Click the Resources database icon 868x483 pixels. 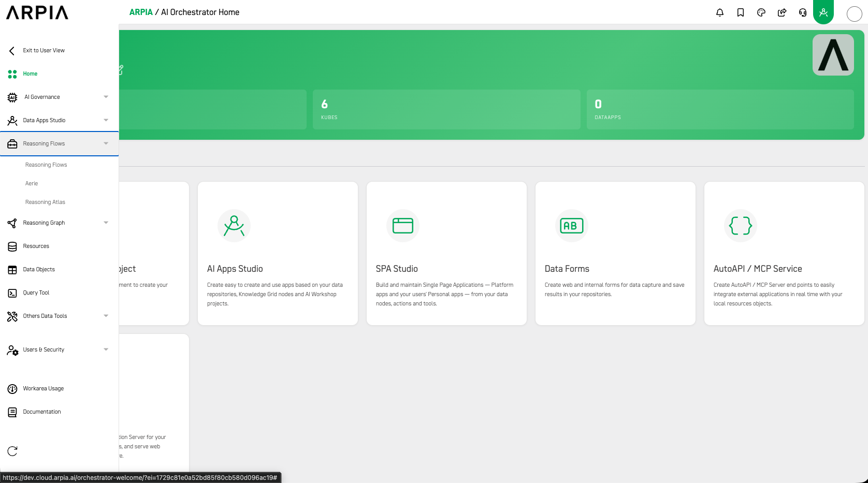coord(12,246)
